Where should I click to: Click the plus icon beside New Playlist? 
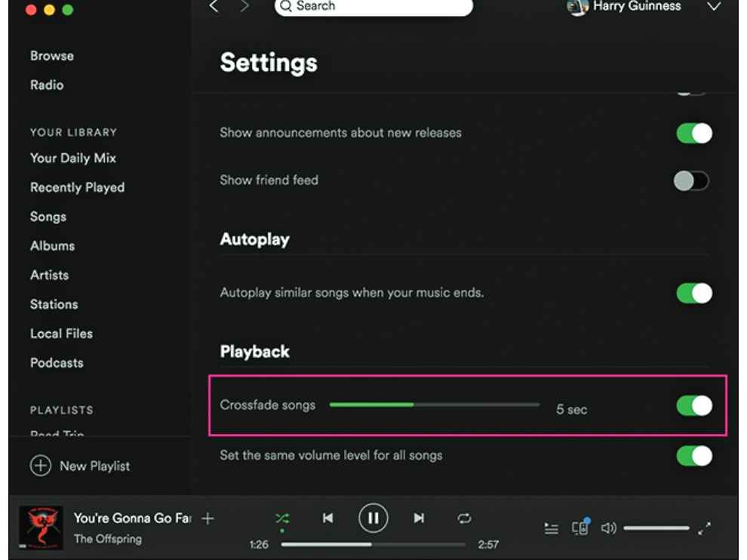click(41, 466)
